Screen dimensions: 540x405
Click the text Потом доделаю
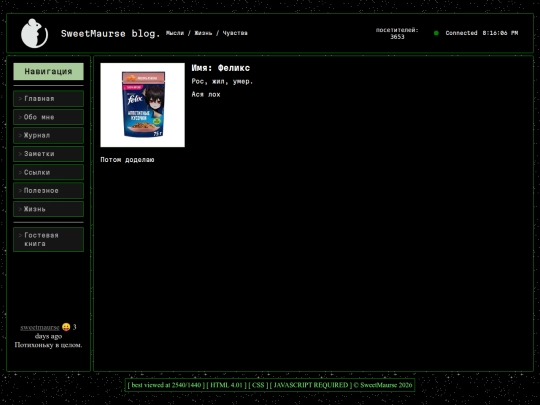127,160
